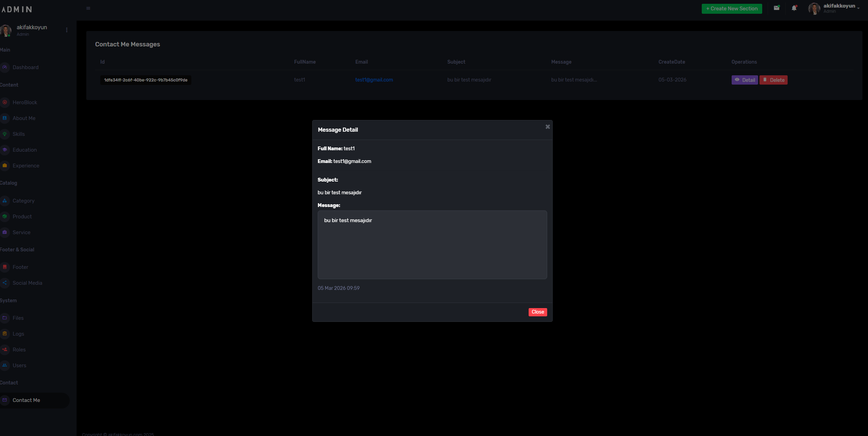Open the test1@gmail.com email link
Screen dimensions: 868x436
(374, 80)
